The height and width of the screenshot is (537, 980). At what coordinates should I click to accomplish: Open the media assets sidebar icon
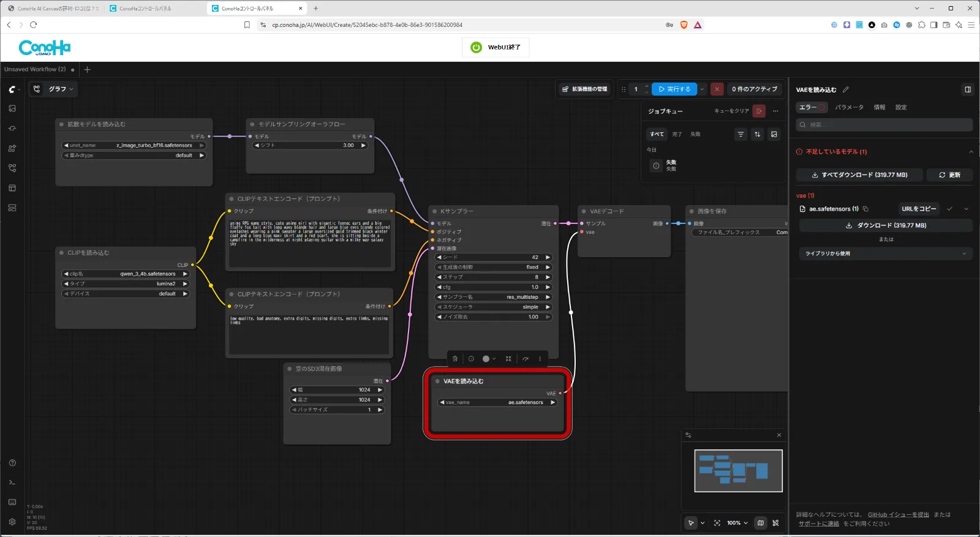click(x=12, y=108)
